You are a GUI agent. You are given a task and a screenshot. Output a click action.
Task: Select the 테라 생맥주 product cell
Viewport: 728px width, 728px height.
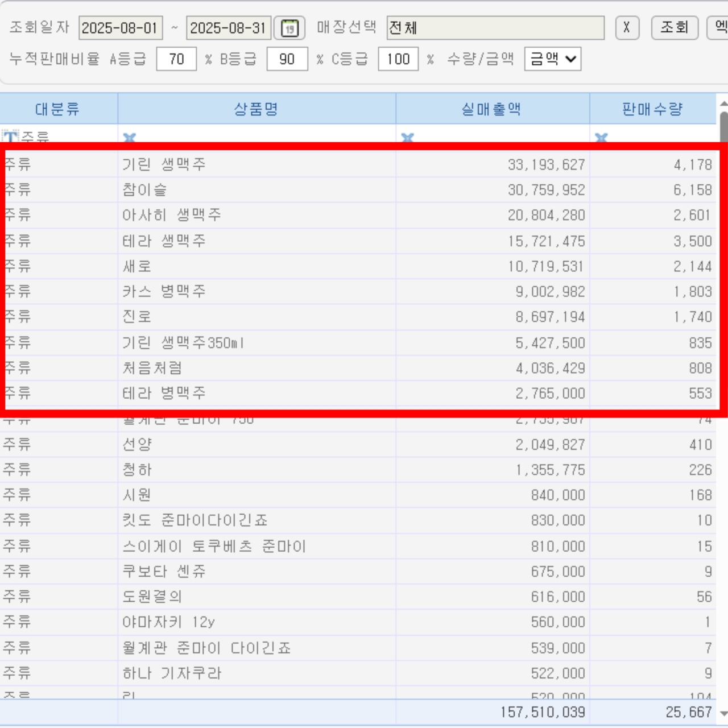(257, 241)
